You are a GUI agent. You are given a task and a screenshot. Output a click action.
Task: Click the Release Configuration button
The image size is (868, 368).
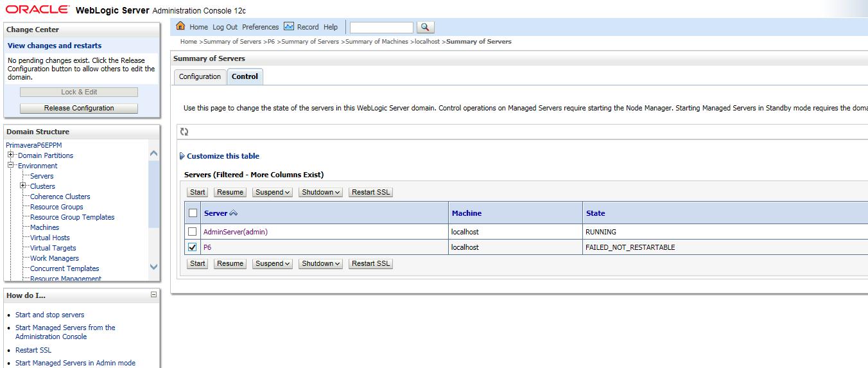[79, 108]
